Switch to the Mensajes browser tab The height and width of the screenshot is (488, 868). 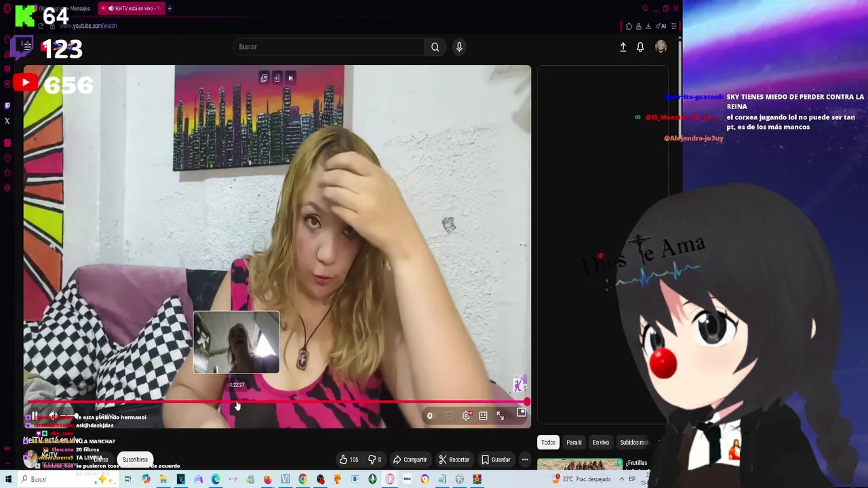(x=64, y=8)
